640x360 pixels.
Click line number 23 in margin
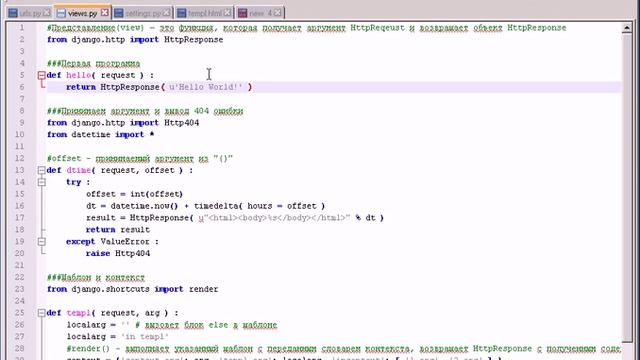click(x=20, y=289)
